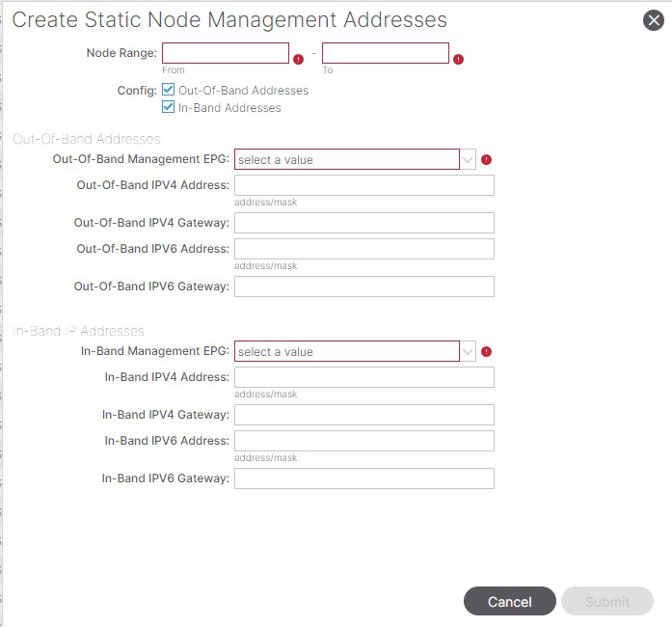Click the Out-Of-Band IPV6 Address field
The image size is (672, 627).
click(363, 249)
